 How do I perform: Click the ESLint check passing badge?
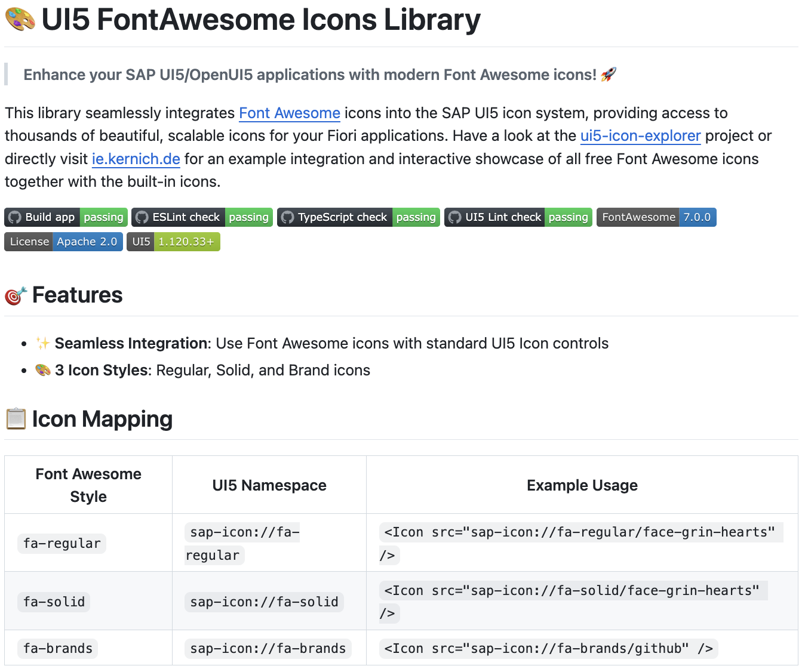pyautogui.click(x=202, y=217)
